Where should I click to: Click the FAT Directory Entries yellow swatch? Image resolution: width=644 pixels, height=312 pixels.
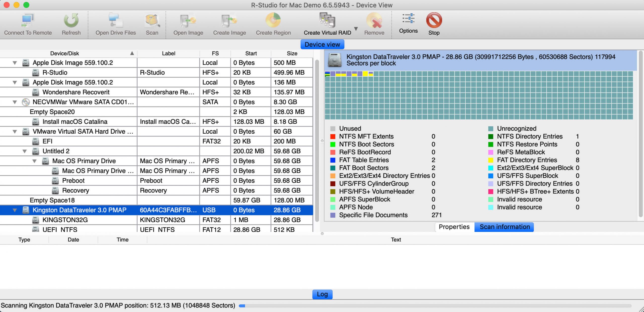[x=491, y=160]
